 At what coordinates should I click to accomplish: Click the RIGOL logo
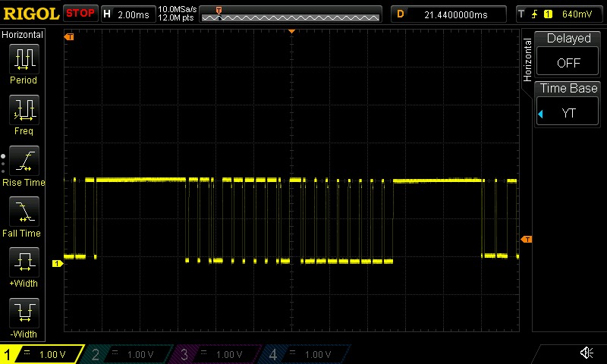(30, 13)
